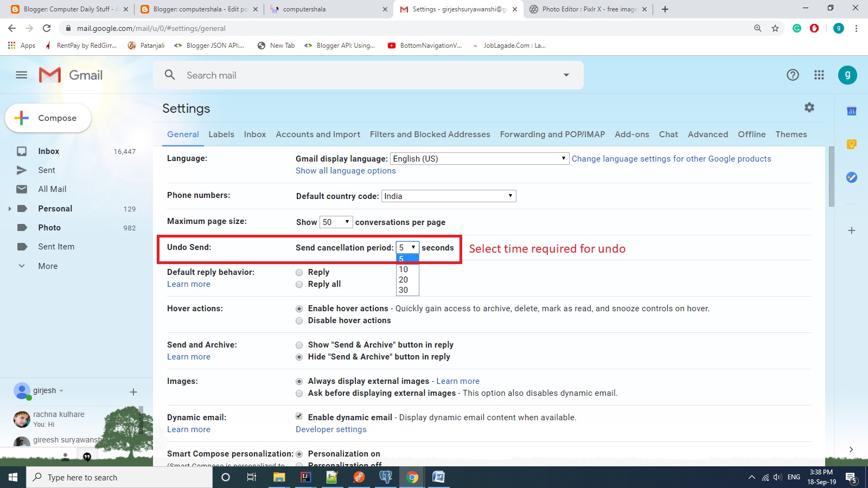Screen dimensions: 868x488
Task: Open Accounts and Import tab
Action: pos(318,134)
